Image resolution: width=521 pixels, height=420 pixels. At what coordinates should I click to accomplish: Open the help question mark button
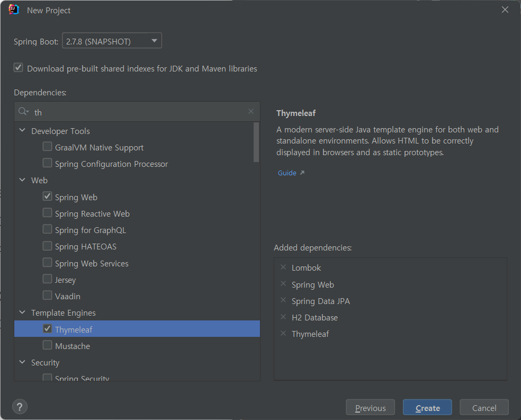pyautogui.click(x=20, y=407)
